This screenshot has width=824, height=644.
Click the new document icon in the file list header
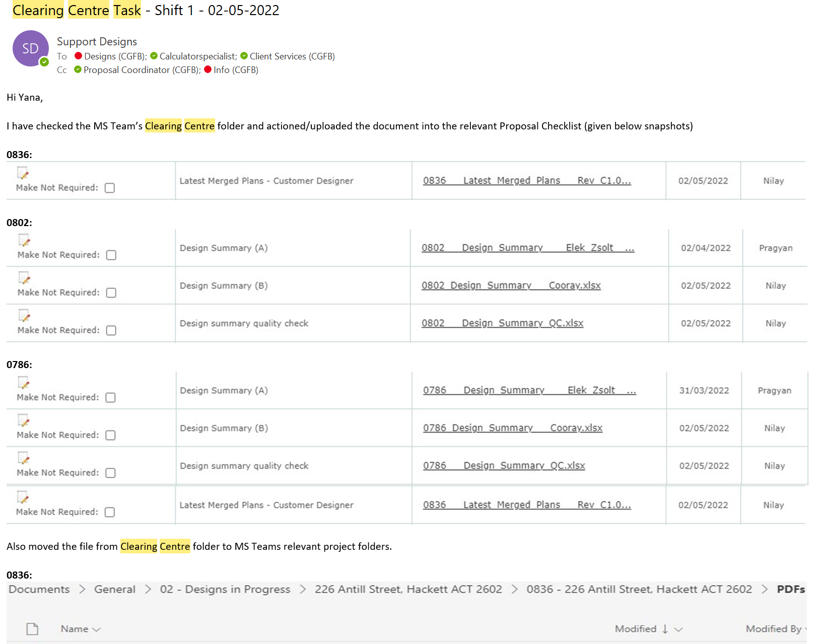point(32,628)
